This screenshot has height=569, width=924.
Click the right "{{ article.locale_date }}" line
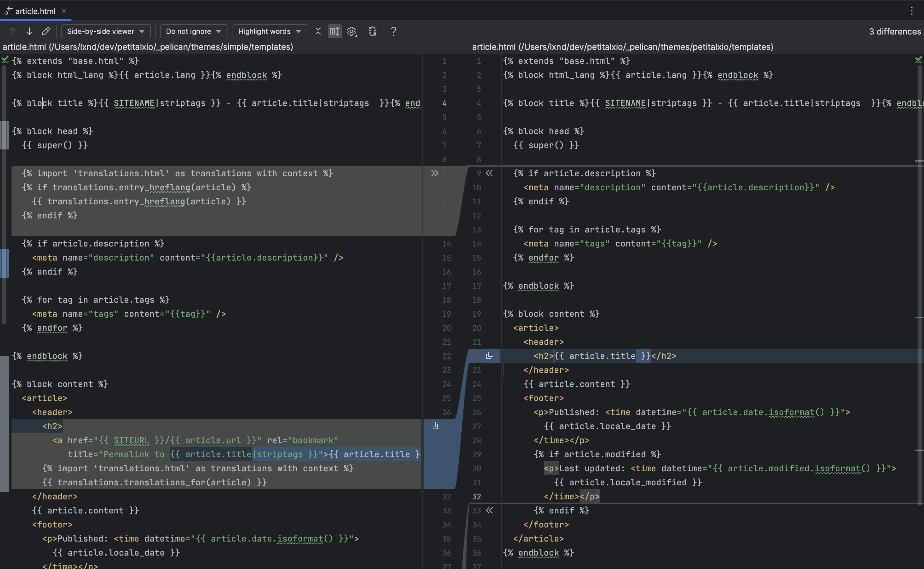pos(607,426)
